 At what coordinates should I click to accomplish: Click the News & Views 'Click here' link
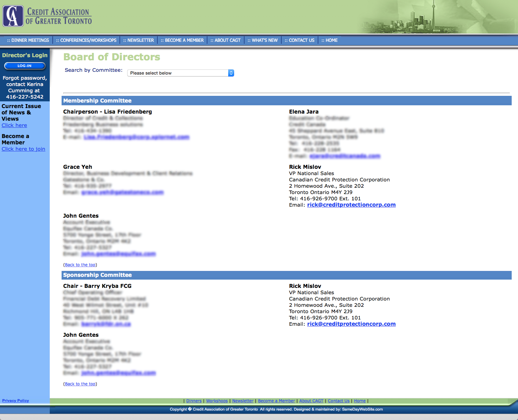pos(14,125)
